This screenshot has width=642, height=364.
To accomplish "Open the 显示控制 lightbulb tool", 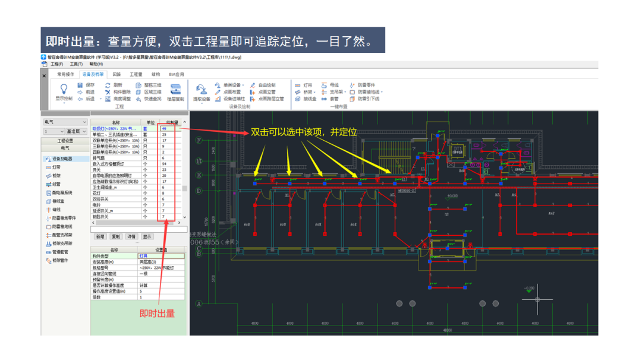I will tap(64, 91).
